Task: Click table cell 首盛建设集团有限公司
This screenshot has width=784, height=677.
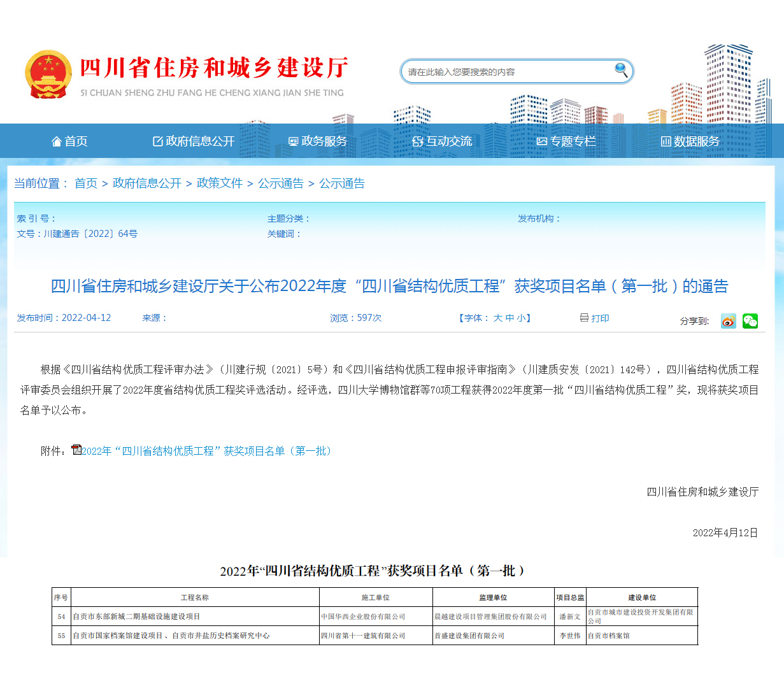Action: [x=469, y=636]
